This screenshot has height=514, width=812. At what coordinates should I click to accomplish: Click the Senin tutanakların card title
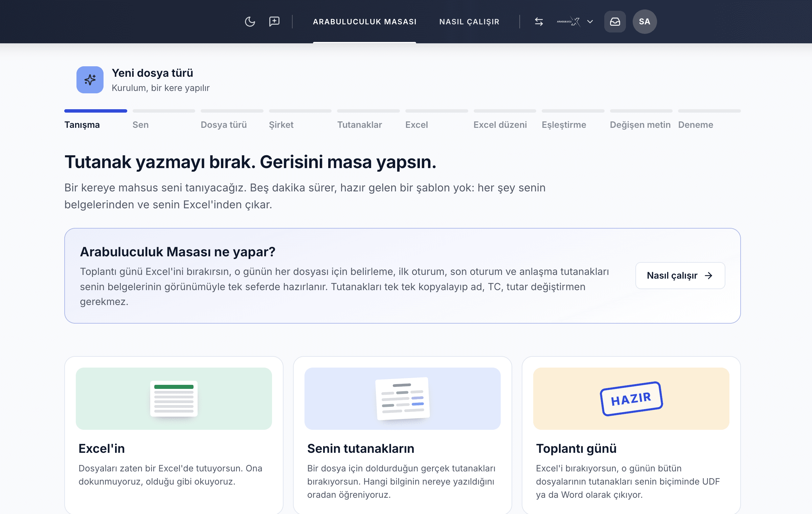[361, 449]
